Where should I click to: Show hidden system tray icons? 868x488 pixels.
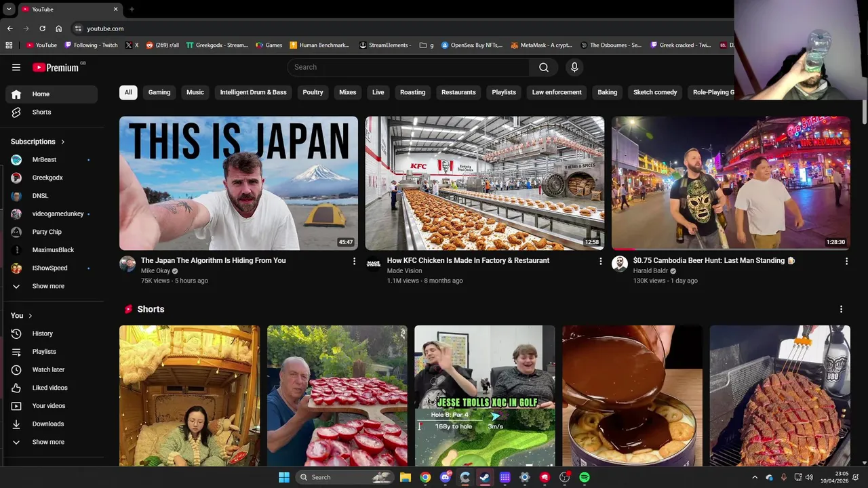tap(755, 477)
